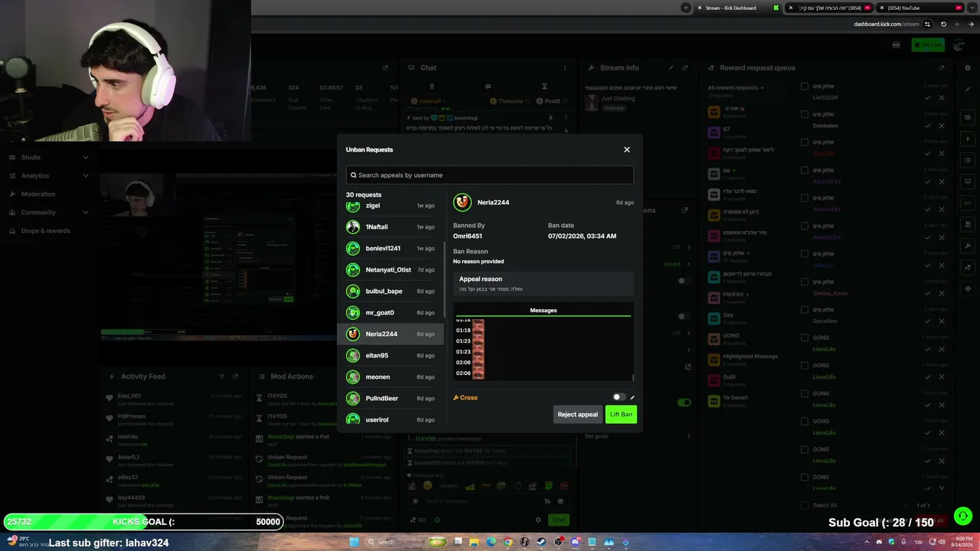Viewport: 980px width, 551px height.
Task: Click the wrench icon in the dashboard right toolbar
Action: 969,246
